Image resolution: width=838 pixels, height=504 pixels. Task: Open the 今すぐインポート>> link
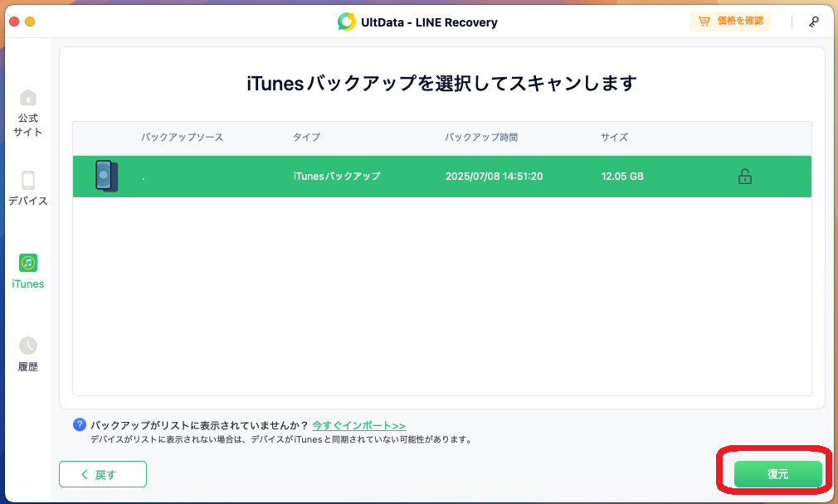(x=358, y=425)
